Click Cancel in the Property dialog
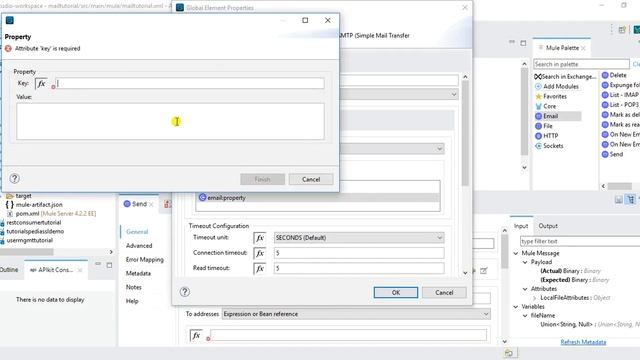Viewport: 640px width, 360px height. (311, 179)
